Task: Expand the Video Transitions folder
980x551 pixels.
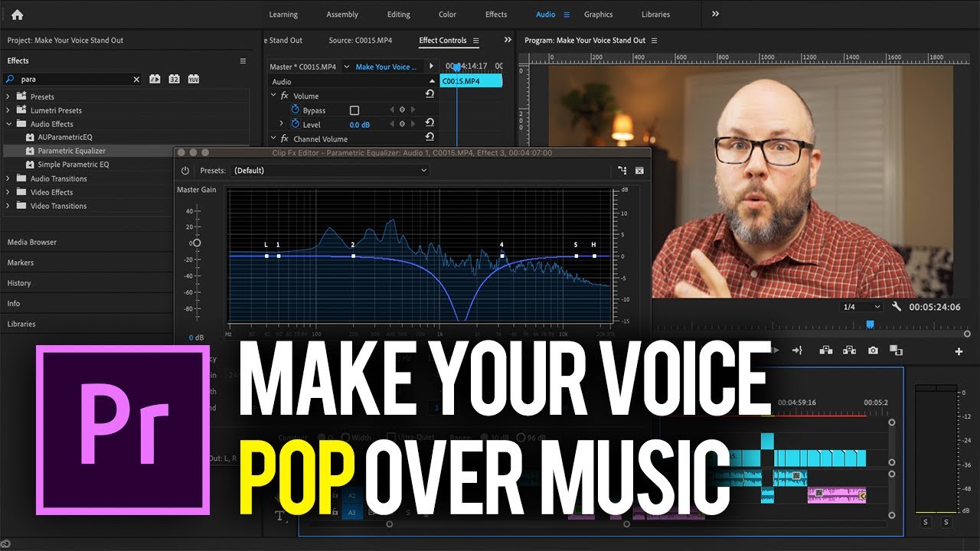Action: point(8,206)
